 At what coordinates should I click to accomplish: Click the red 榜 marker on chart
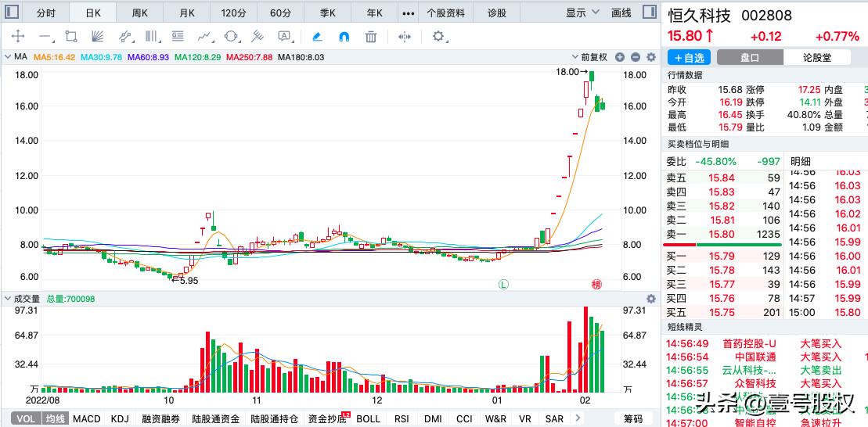tap(596, 285)
